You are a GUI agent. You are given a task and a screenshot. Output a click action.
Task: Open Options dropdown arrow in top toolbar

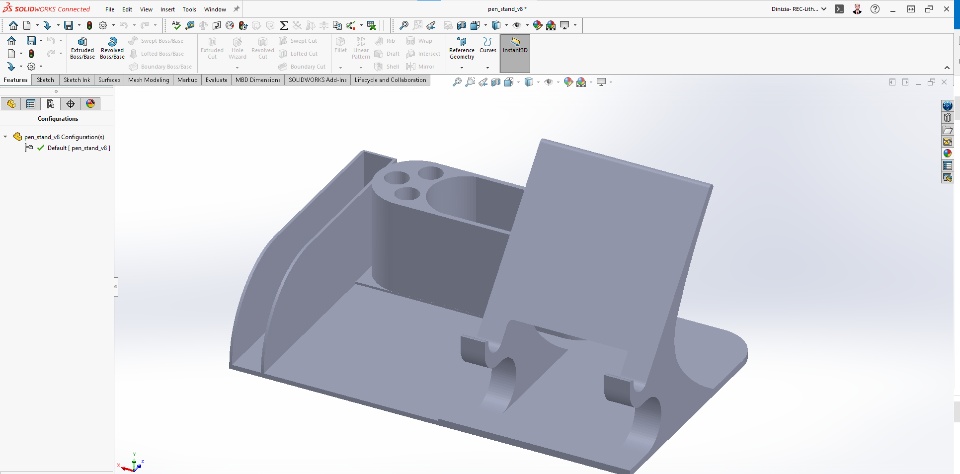(113, 25)
